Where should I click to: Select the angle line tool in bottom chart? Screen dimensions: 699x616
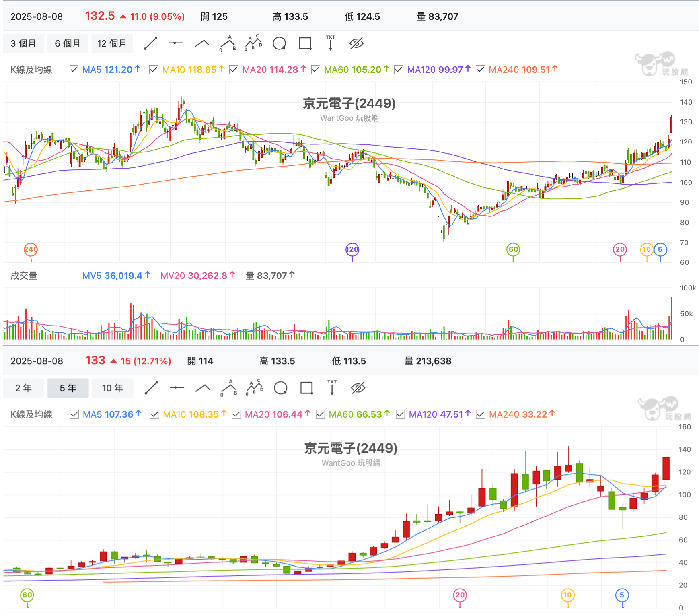point(203,388)
